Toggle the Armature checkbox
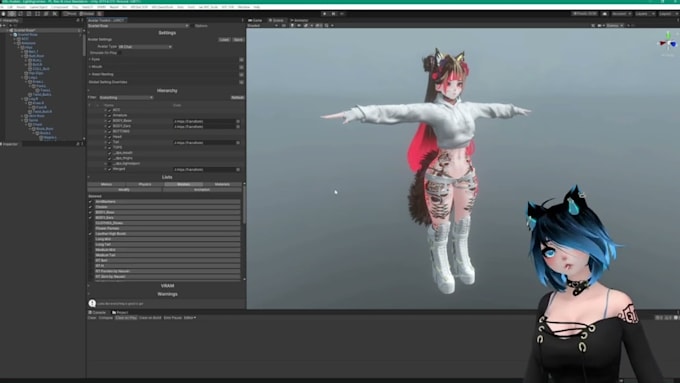 click(x=109, y=116)
